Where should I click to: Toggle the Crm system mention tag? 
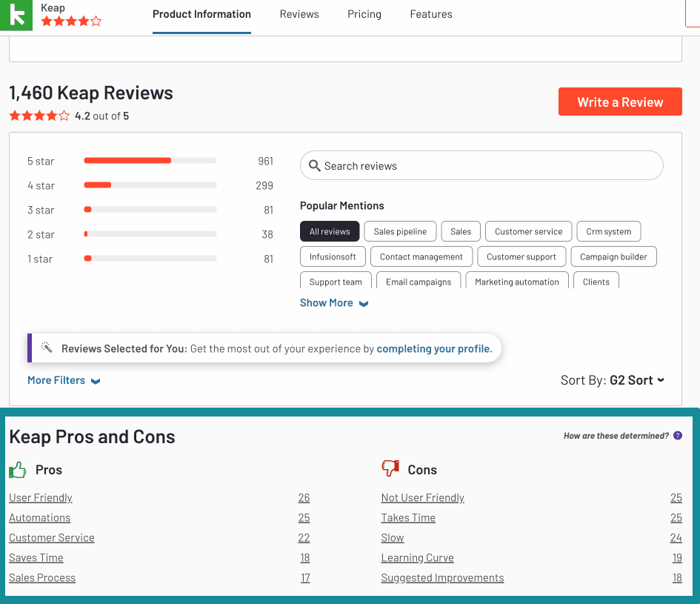[x=608, y=231]
